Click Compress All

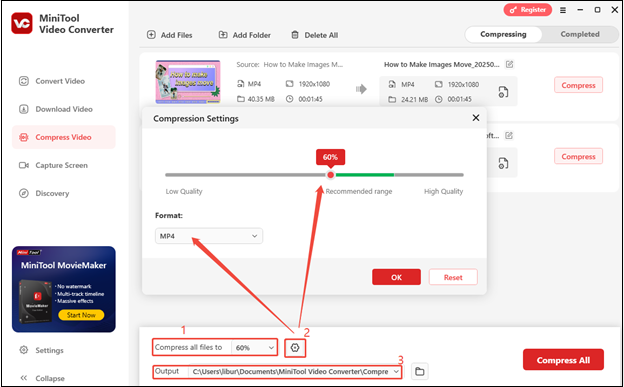(563, 360)
